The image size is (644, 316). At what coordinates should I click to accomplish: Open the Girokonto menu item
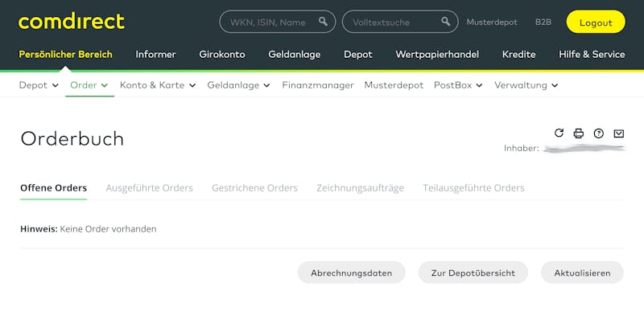point(222,54)
